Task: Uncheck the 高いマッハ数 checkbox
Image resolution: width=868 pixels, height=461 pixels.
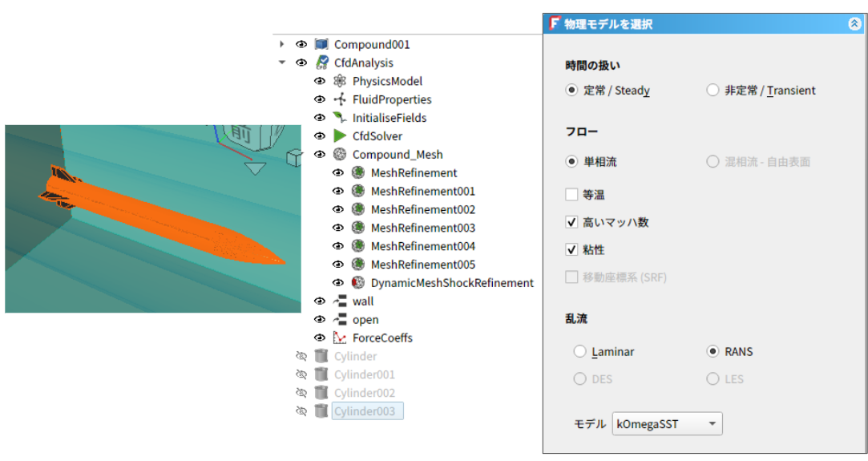Action: 571,222
